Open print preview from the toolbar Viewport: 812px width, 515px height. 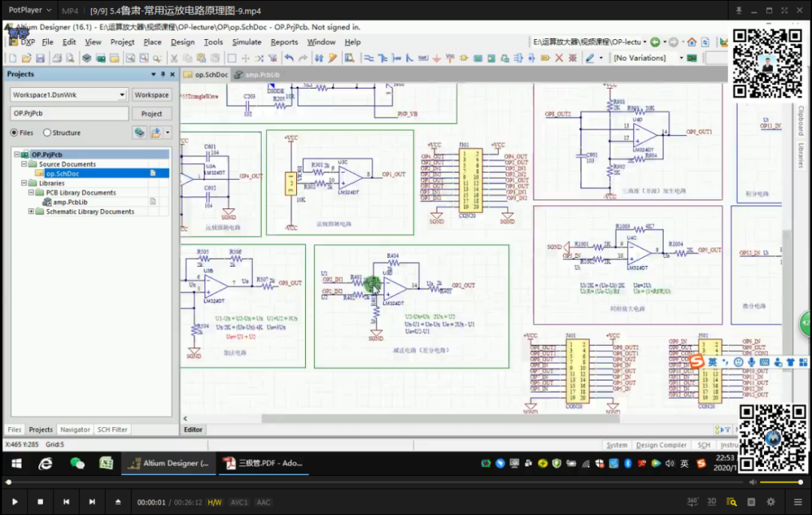coord(70,59)
